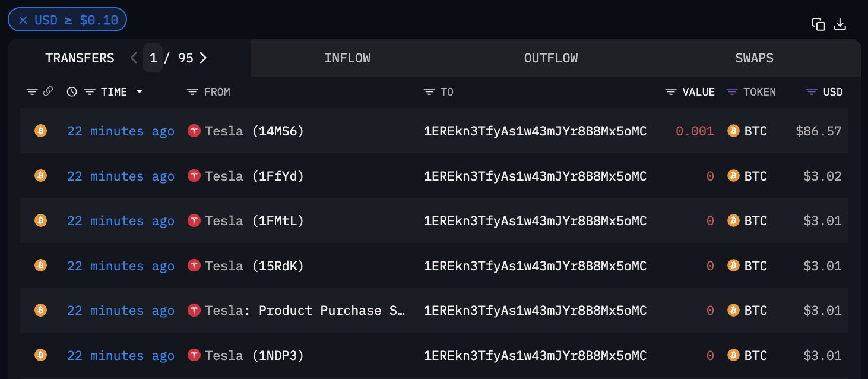
Task: Open the TO column filter icon
Action: 429,92
